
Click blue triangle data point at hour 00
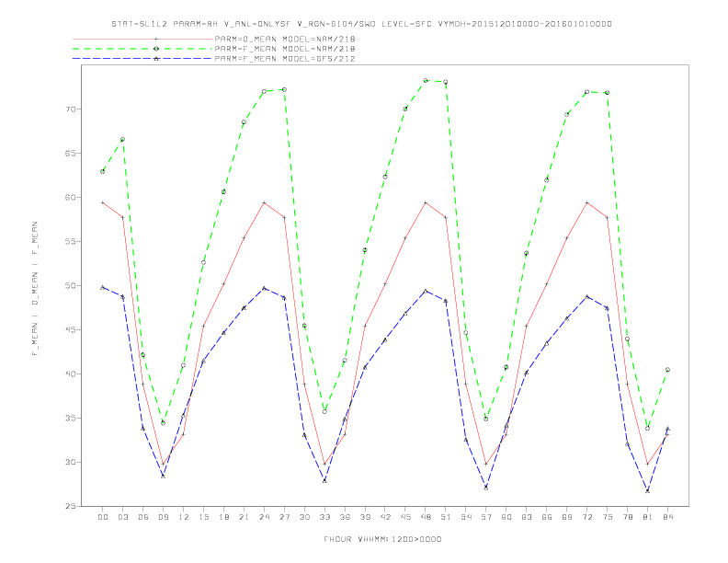[x=103, y=288]
